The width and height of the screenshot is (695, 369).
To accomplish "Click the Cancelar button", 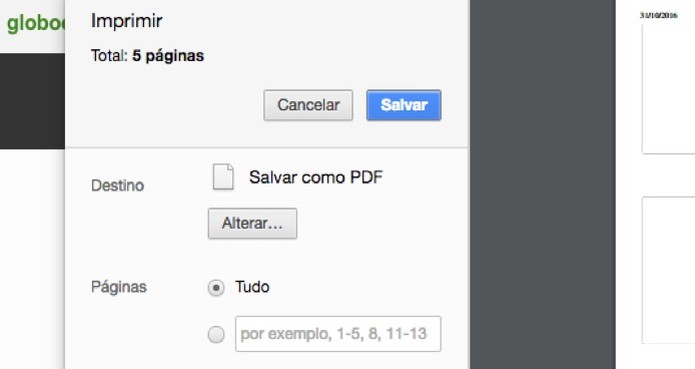I will (308, 105).
